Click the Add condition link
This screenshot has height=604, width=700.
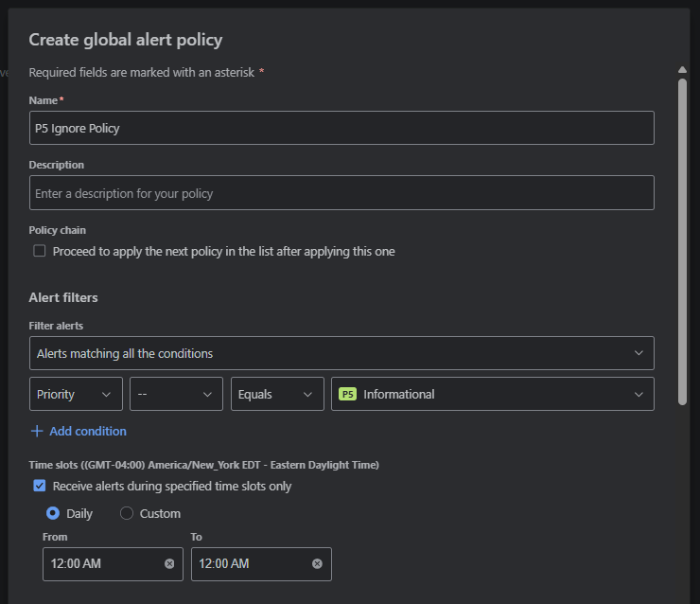[x=87, y=431]
